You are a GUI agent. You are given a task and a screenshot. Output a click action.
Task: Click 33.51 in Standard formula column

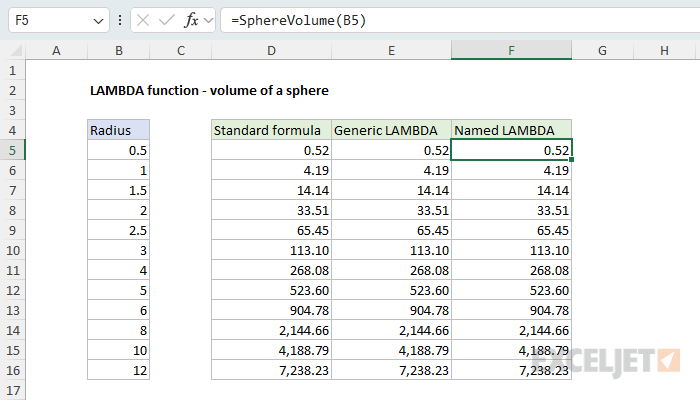(271, 210)
